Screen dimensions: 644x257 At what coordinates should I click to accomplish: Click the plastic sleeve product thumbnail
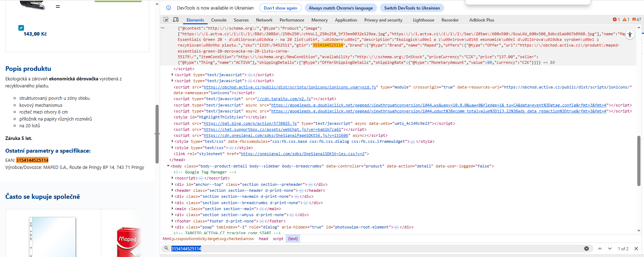click(53, 237)
